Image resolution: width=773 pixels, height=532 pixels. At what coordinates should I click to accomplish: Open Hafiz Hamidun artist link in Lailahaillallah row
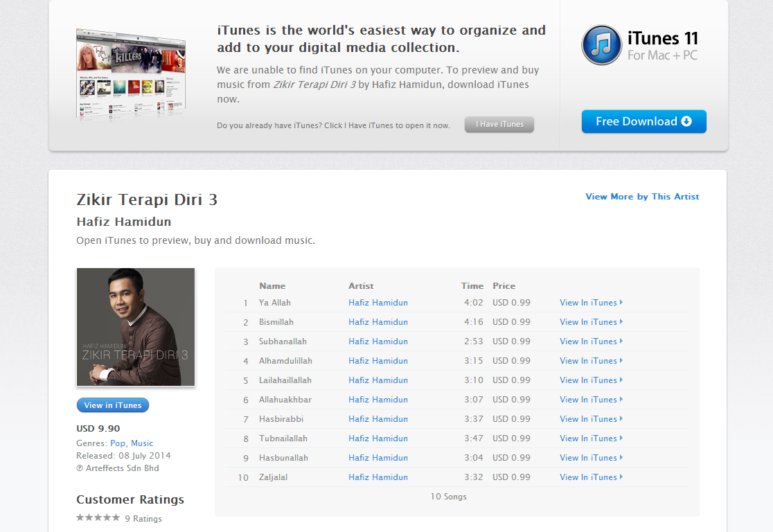click(378, 380)
